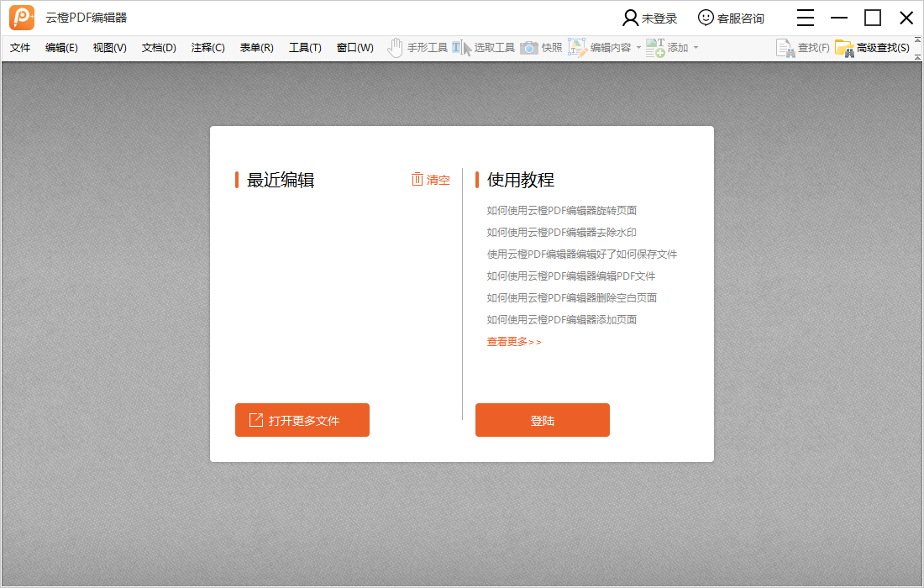
Task: Open the 视图(V) menu
Action: (x=109, y=48)
